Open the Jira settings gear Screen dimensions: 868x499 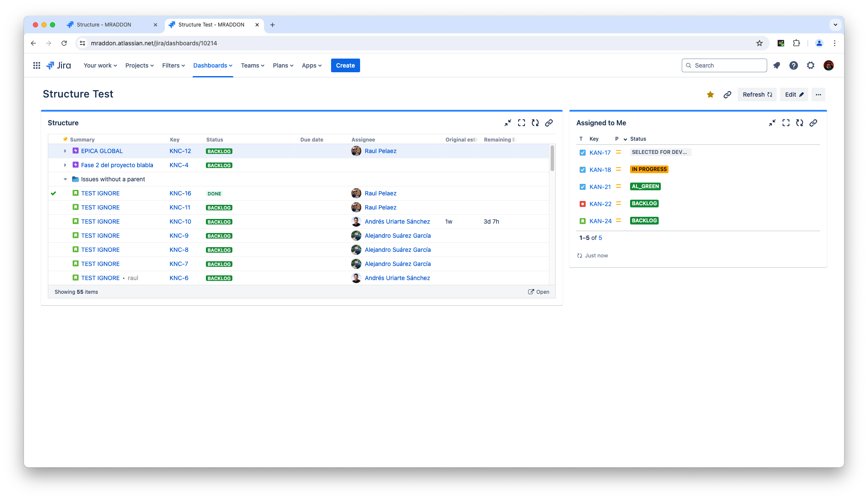point(810,65)
